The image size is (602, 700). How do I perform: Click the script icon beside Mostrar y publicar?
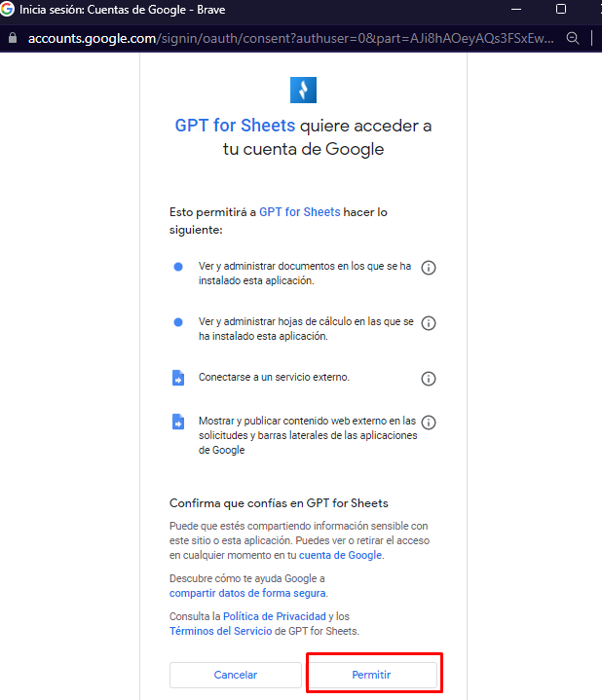(x=178, y=422)
